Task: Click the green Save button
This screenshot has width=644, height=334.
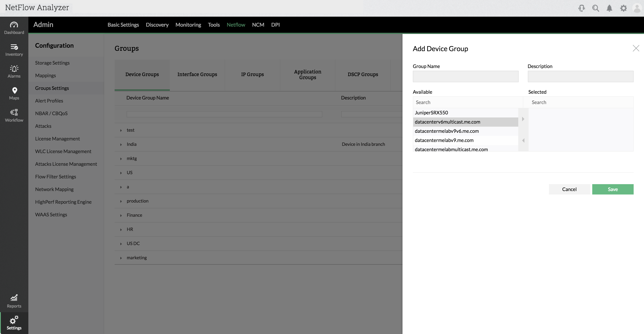Action: pos(613,189)
